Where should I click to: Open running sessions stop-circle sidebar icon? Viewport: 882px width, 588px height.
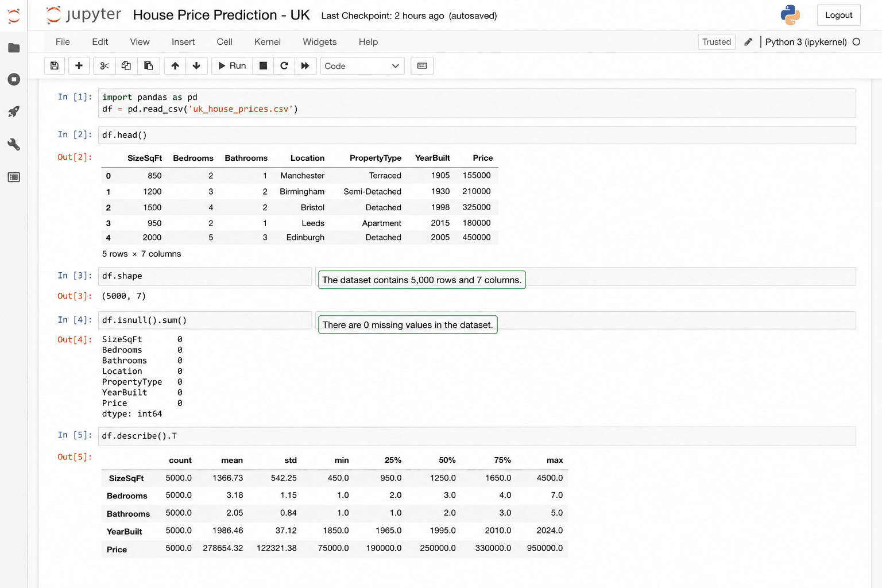pyautogui.click(x=14, y=79)
